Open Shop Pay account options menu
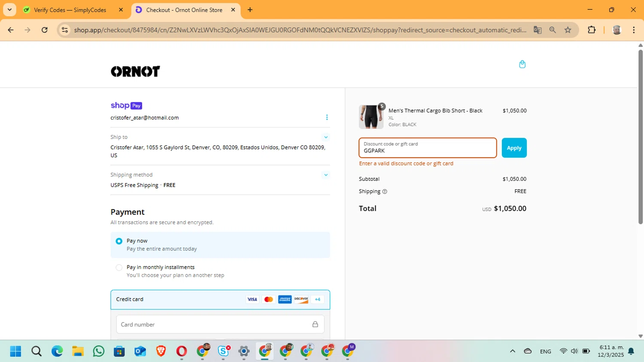The image size is (644, 362). [x=327, y=117]
